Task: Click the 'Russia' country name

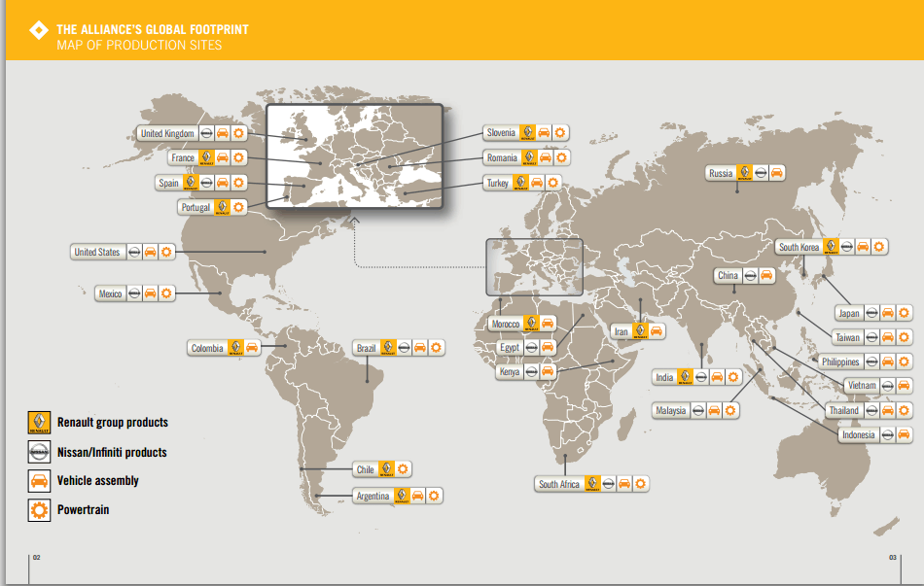Action: (721, 173)
